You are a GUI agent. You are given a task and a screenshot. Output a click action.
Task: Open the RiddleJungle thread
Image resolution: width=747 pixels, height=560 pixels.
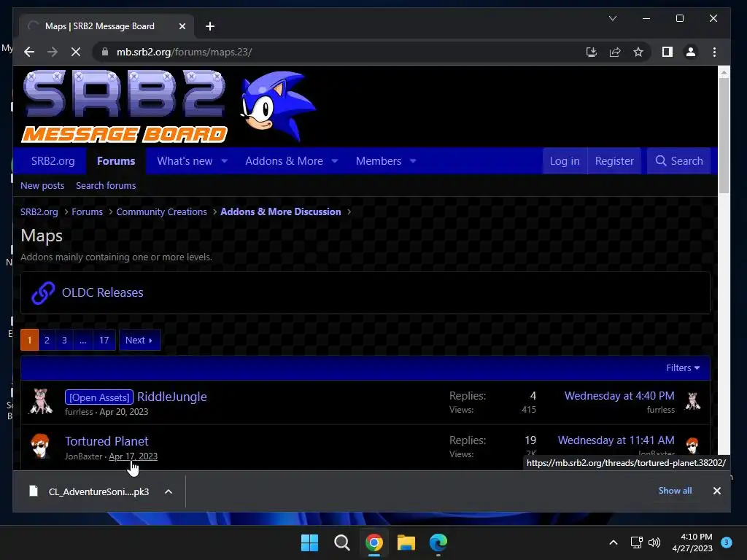point(172,397)
